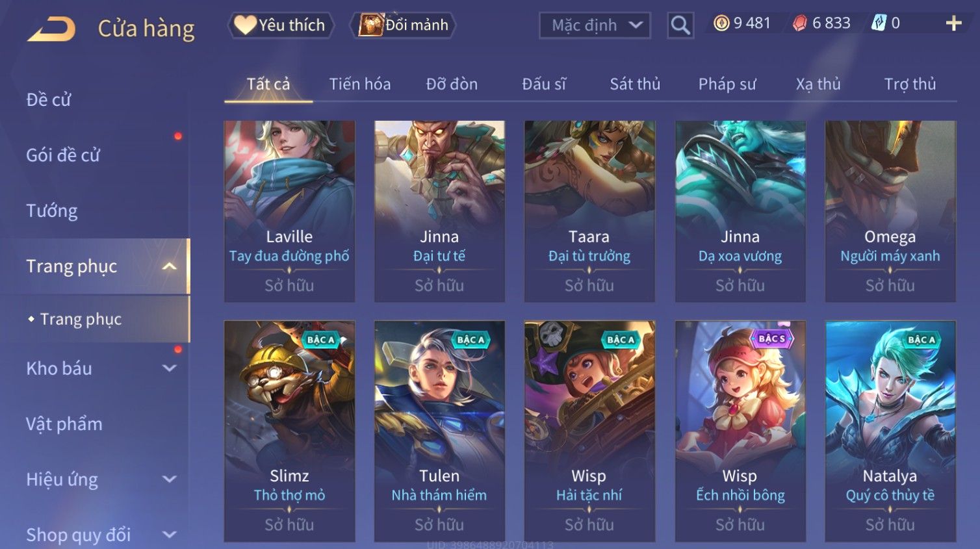This screenshot has height=549, width=980.
Task: Collapse the Trang phục sidebar section
Action: pos(169,266)
